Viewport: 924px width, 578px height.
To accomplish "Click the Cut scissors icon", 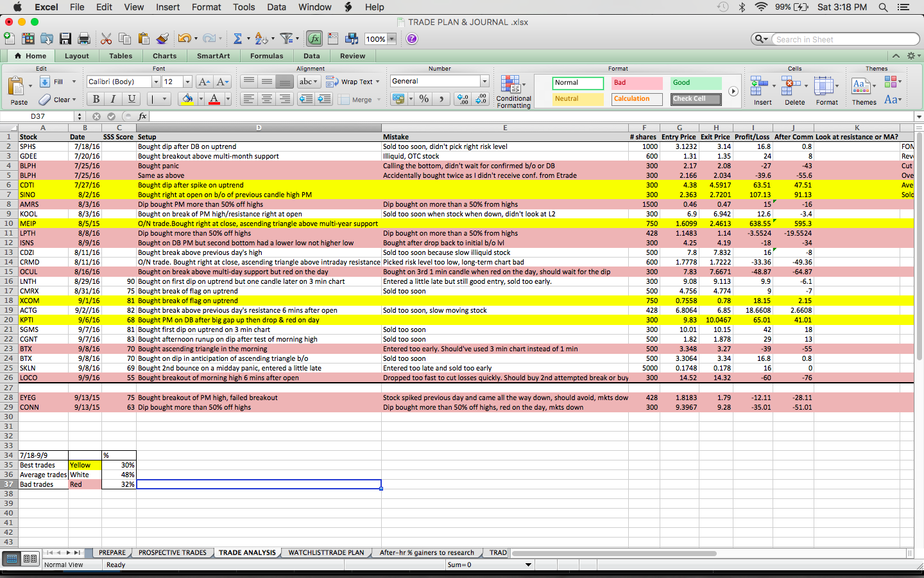I will (107, 39).
